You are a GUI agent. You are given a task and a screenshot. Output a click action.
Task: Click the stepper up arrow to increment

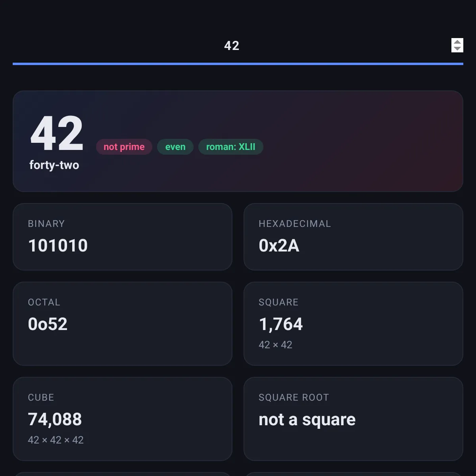(457, 42)
